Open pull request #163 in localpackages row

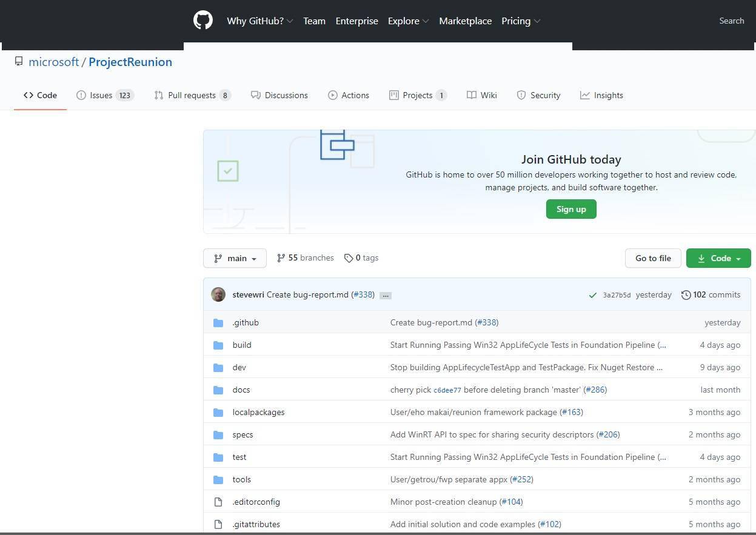(x=571, y=412)
